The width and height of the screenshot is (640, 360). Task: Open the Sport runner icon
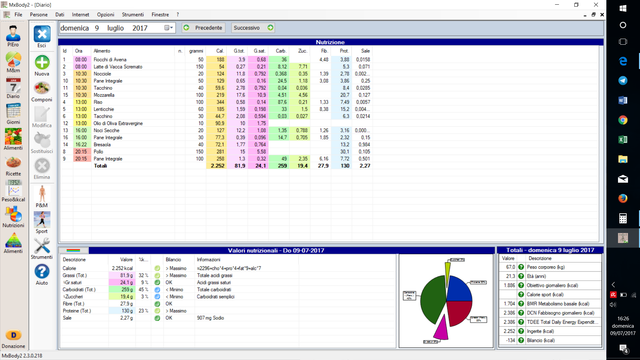click(x=42, y=220)
